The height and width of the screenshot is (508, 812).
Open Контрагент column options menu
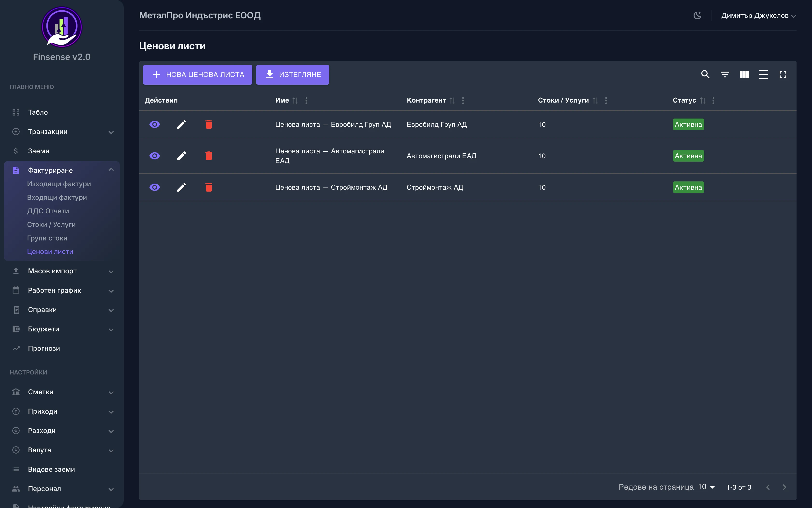(463, 100)
